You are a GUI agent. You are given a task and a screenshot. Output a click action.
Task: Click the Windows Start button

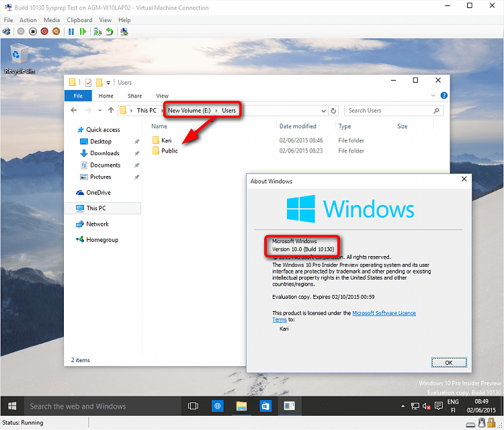pos(12,406)
